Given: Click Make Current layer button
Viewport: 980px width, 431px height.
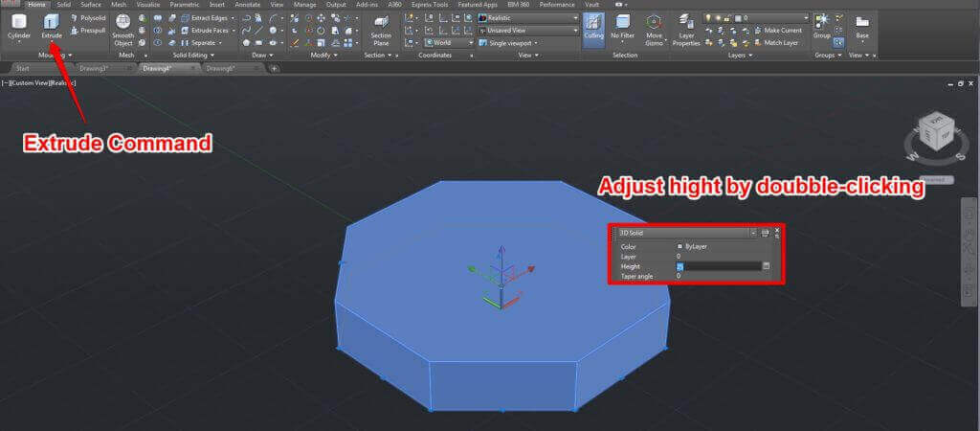Looking at the screenshot, I should point(778,30).
